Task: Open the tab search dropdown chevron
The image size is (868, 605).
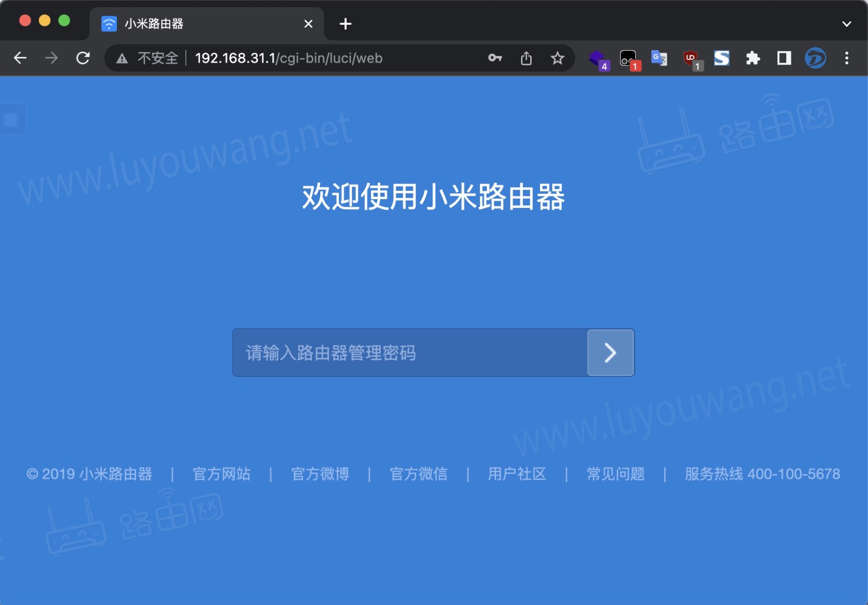Action: (846, 23)
